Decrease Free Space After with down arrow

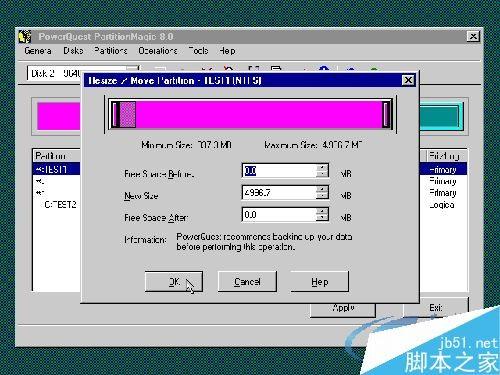pos(322,218)
